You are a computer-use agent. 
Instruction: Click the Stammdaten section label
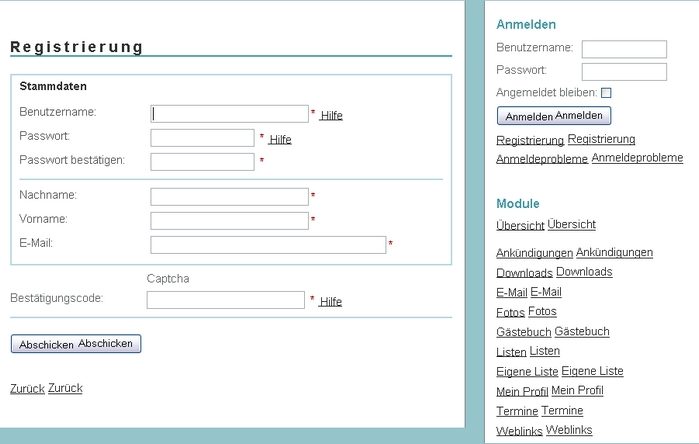53,86
